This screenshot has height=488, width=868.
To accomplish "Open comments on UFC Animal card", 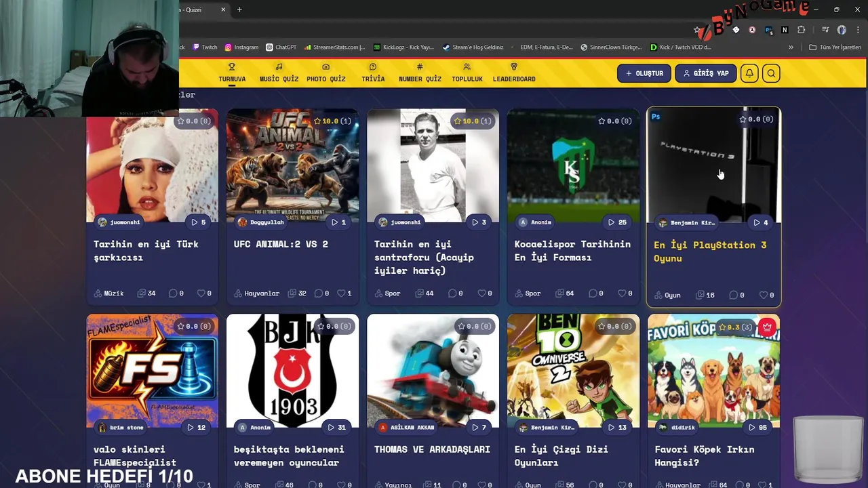I will click(321, 293).
